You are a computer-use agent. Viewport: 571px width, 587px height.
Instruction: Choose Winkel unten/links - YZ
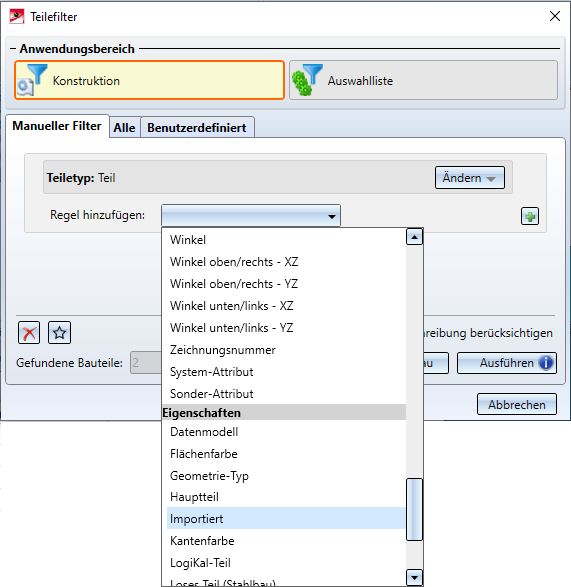[x=286, y=328]
